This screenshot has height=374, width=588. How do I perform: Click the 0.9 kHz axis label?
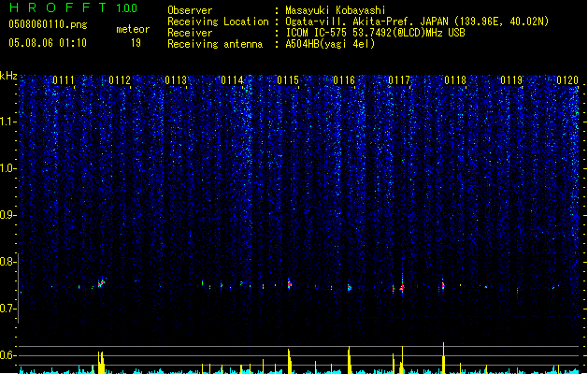[x=8, y=215]
